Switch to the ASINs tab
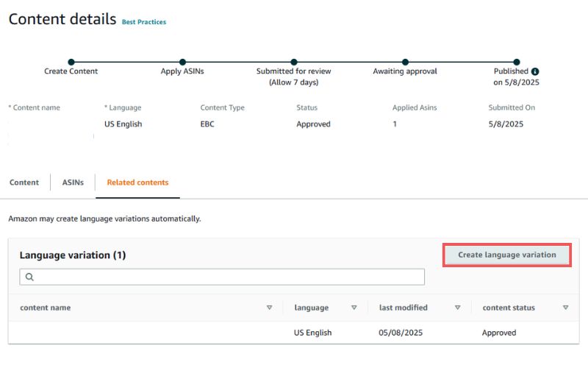The height and width of the screenshot is (368, 588). (x=73, y=183)
